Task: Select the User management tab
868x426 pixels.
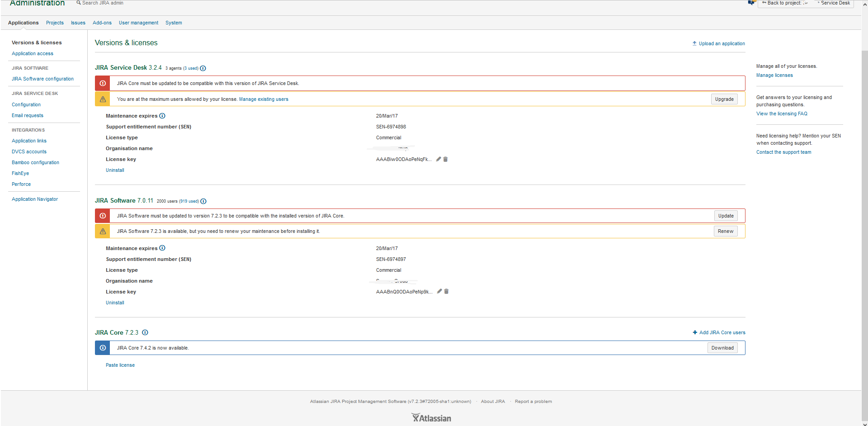Action: [138, 23]
